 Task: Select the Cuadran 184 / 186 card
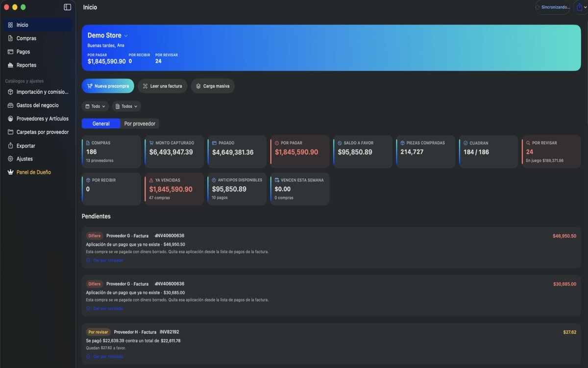coord(489,152)
